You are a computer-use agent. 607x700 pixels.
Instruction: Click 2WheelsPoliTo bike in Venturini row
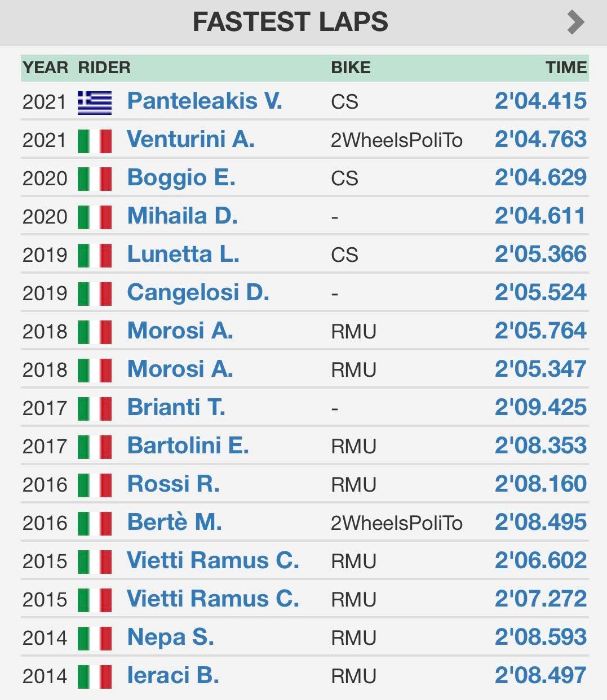pyautogui.click(x=397, y=141)
